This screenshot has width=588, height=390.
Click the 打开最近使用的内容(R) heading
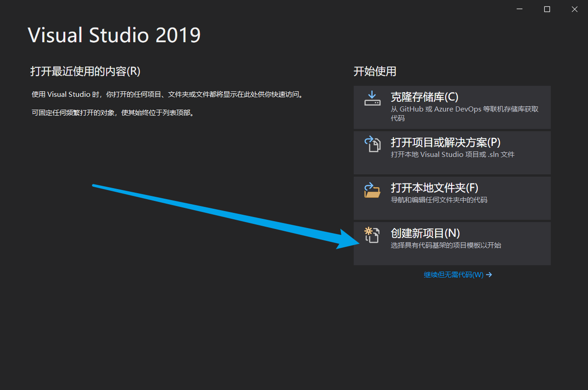pos(85,71)
